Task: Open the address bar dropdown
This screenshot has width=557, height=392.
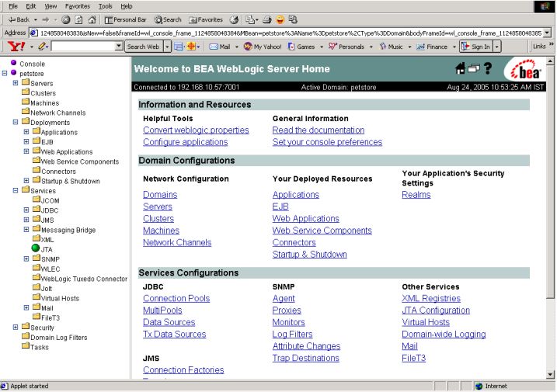Action: 547,33
